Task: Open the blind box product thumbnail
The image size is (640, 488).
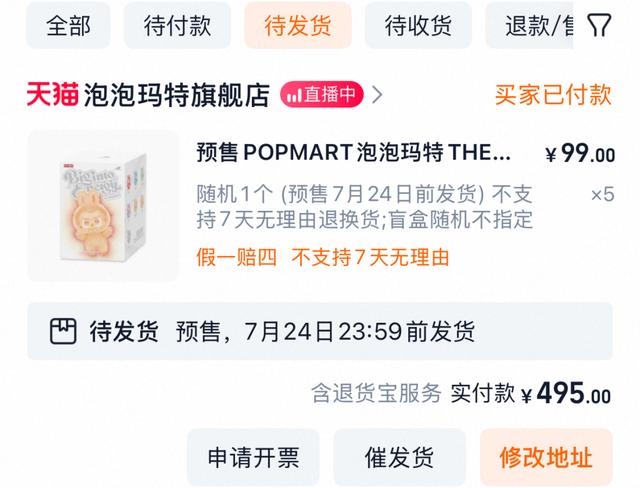Action: [x=103, y=206]
